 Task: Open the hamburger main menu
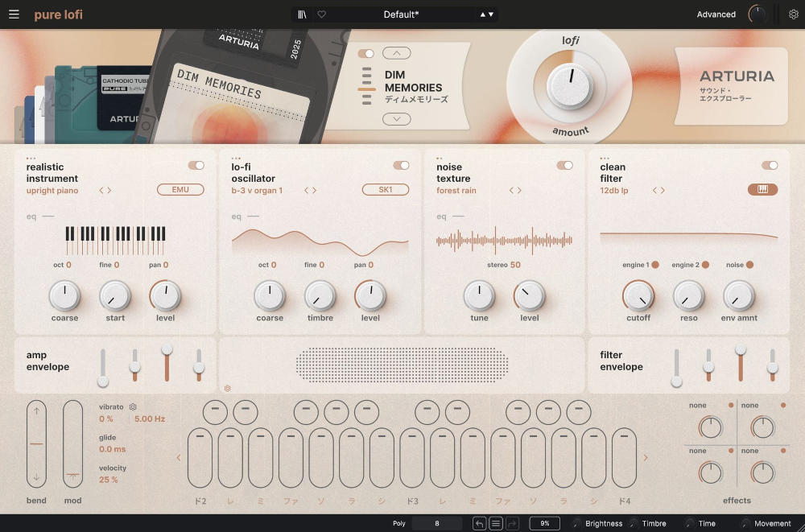pyautogui.click(x=14, y=14)
